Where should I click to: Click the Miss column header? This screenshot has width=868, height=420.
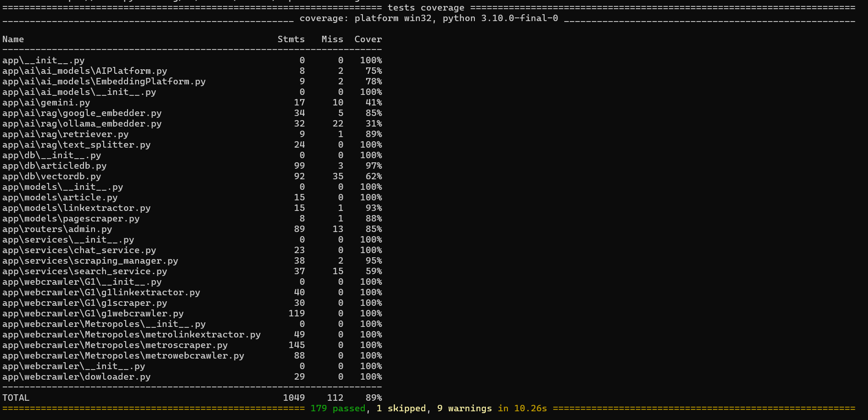point(332,39)
